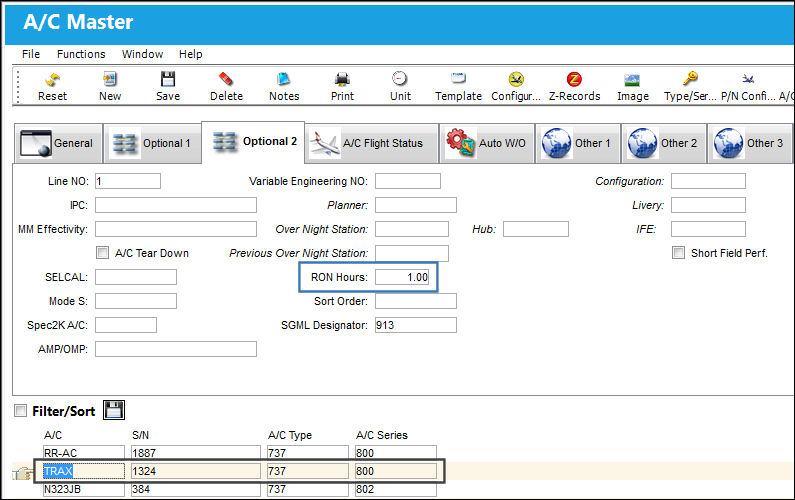
Task: Focus the Hub input field
Action: click(536, 229)
